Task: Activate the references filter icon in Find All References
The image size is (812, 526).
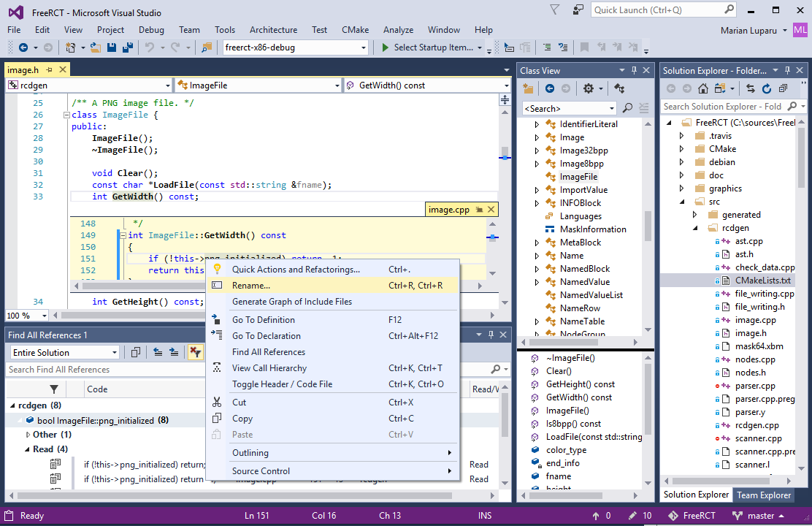Action: 196,352
